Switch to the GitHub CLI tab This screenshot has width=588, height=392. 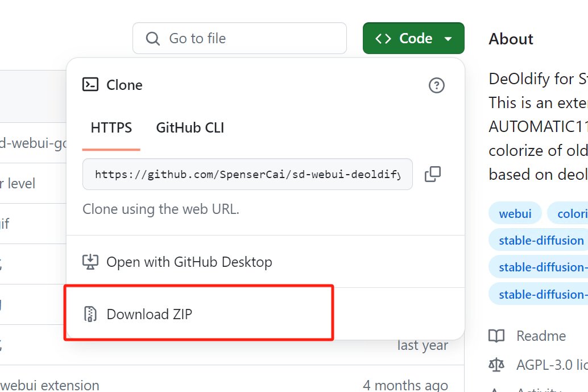(x=190, y=128)
